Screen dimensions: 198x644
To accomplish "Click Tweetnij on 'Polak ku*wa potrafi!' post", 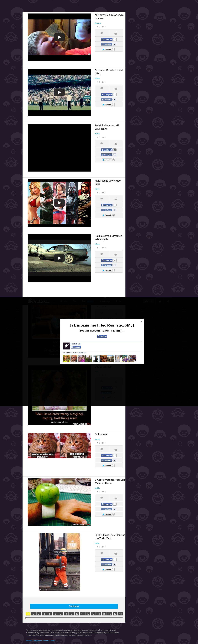I will pos(107,160).
